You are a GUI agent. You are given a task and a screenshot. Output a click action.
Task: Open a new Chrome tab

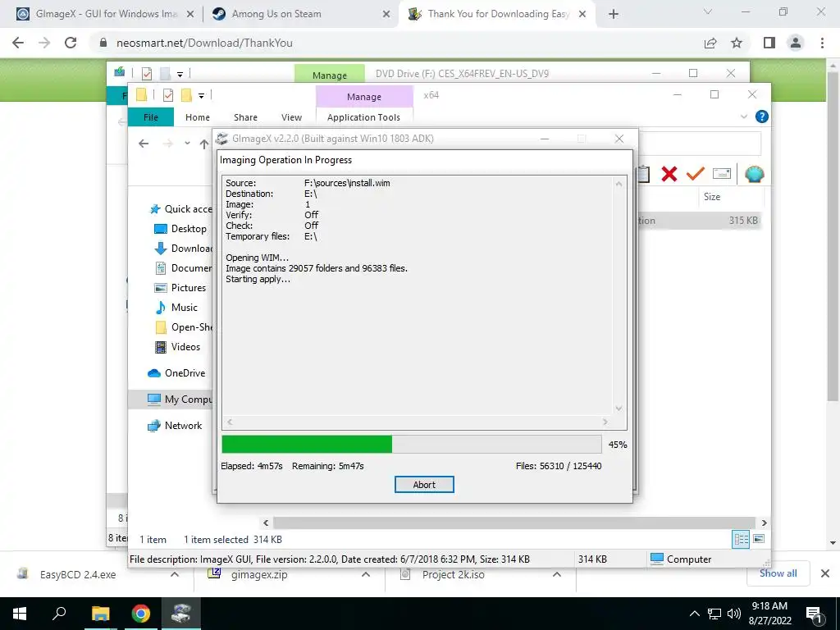pyautogui.click(x=614, y=14)
